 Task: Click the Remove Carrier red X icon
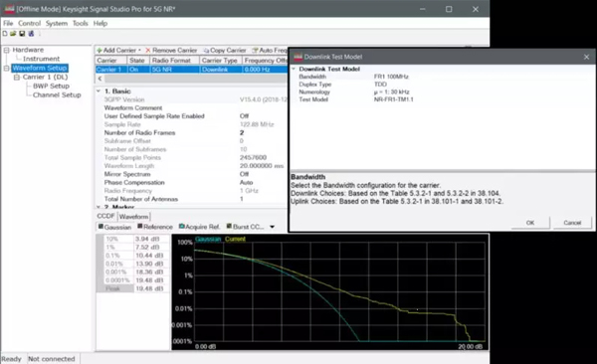tap(148, 51)
